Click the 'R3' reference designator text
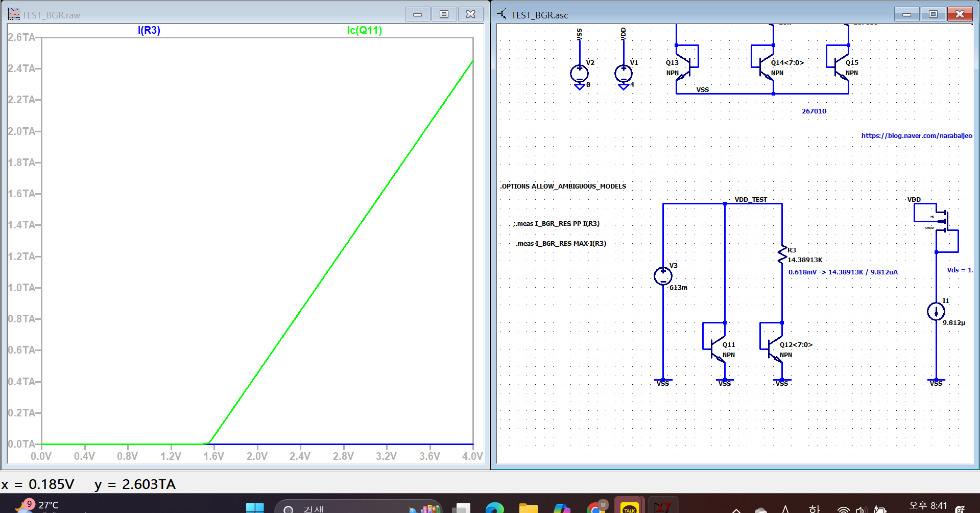Screen dimensions: 980x513 click(792, 250)
